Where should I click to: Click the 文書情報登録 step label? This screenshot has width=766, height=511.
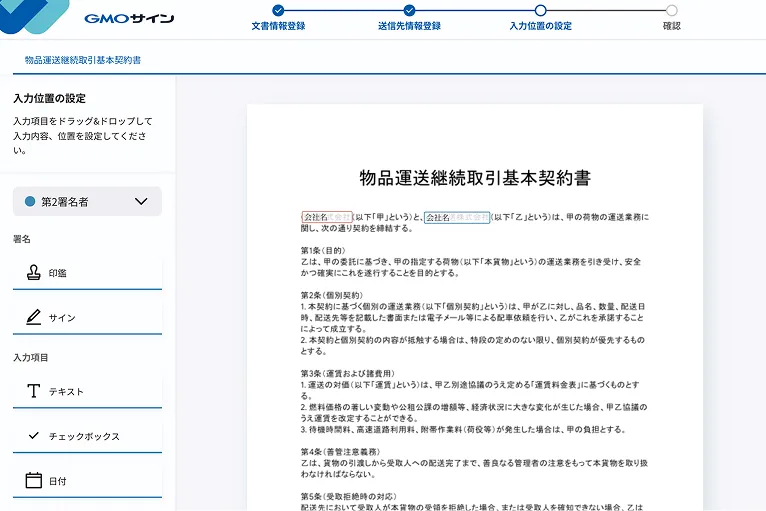278,26
